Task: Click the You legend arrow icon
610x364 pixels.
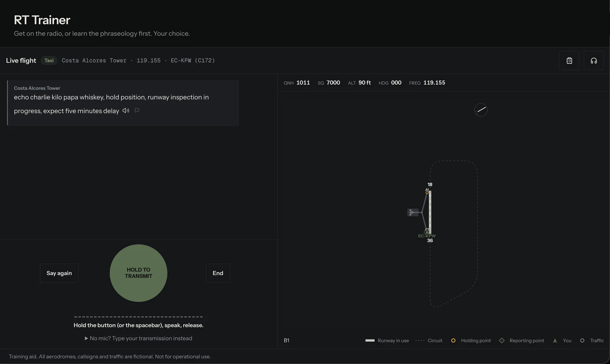Action: pyautogui.click(x=555, y=340)
